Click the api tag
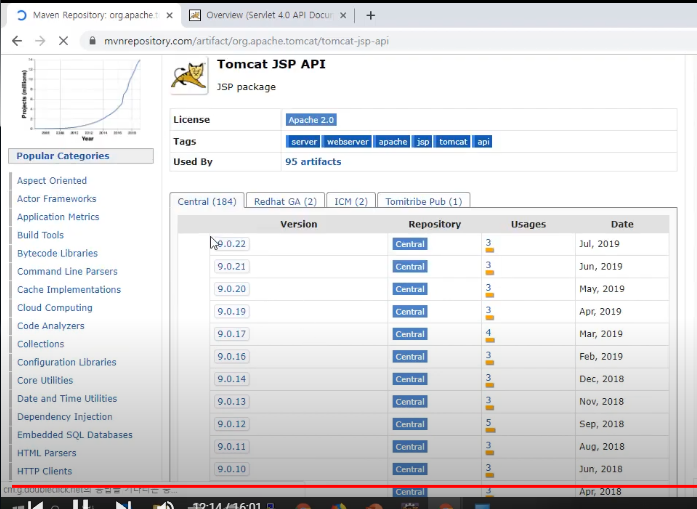The height and width of the screenshot is (509, 697). point(483,142)
